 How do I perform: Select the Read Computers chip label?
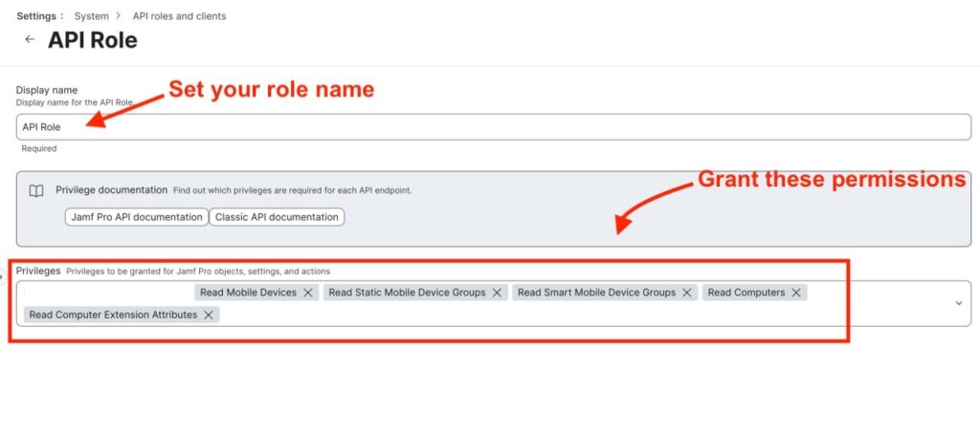click(746, 293)
